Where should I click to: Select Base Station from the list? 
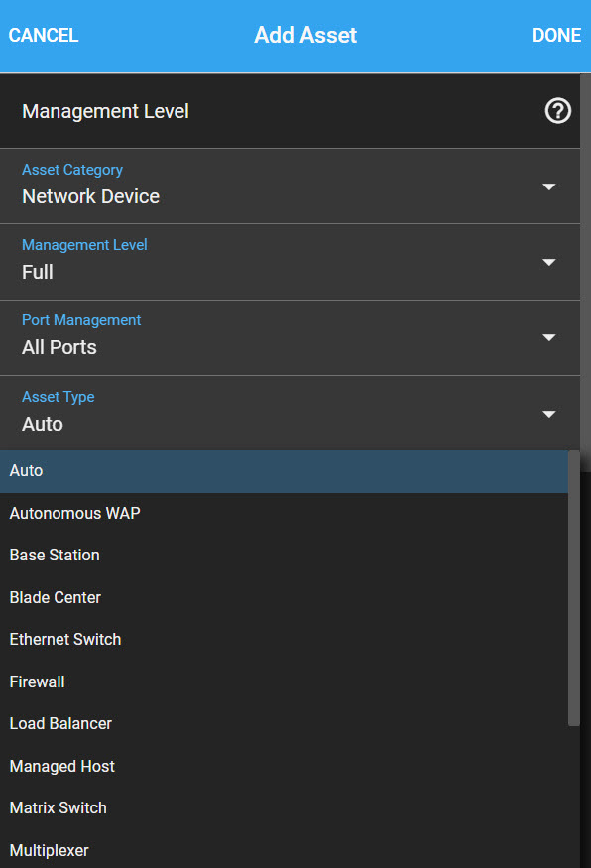click(x=284, y=556)
